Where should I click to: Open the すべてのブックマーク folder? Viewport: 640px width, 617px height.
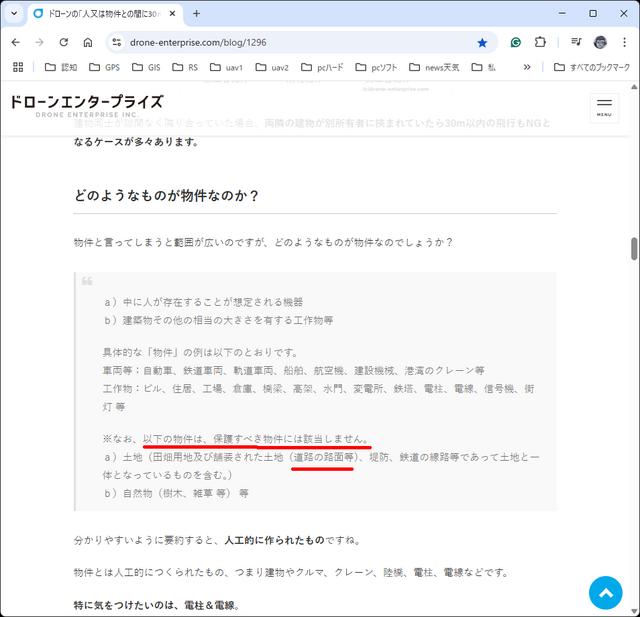[x=591, y=67]
